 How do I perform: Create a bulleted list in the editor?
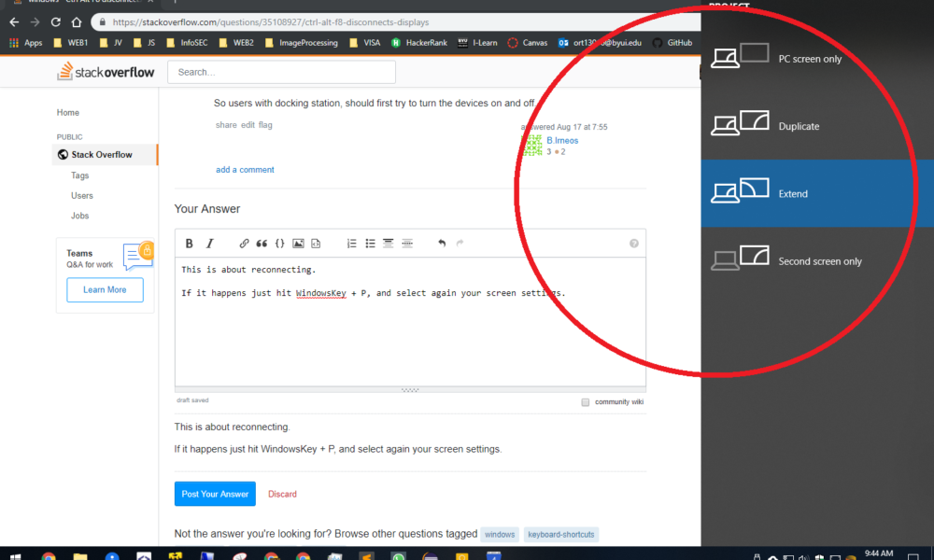369,243
